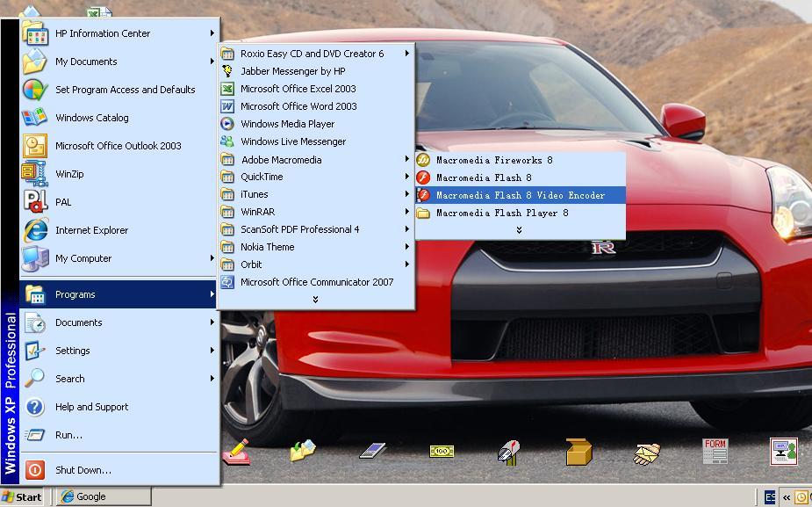812x507 pixels.
Task: Click the Windows Media Player icon
Action: click(x=227, y=124)
